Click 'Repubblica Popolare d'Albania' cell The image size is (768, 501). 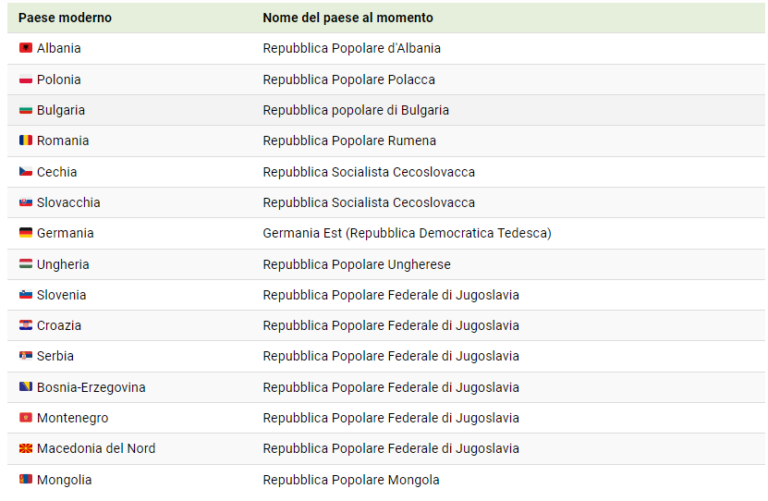[352, 48]
